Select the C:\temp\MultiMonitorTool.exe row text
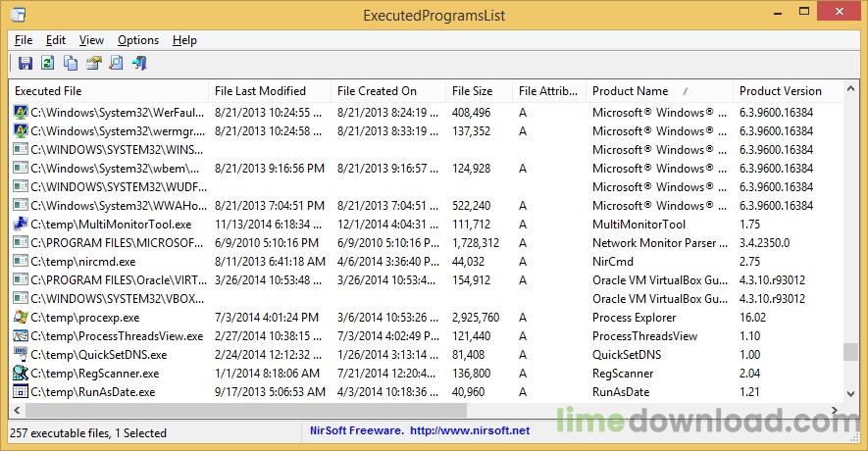The image size is (868, 451). coord(111,225)
